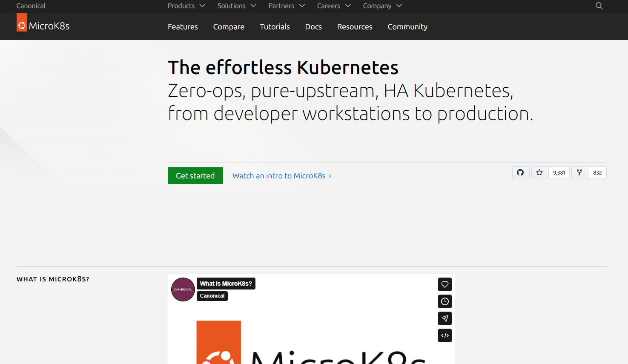Visit the Resources page
The height and width of the screenshot is (364, 628).
pyautogui.click(x=355, y=27)
